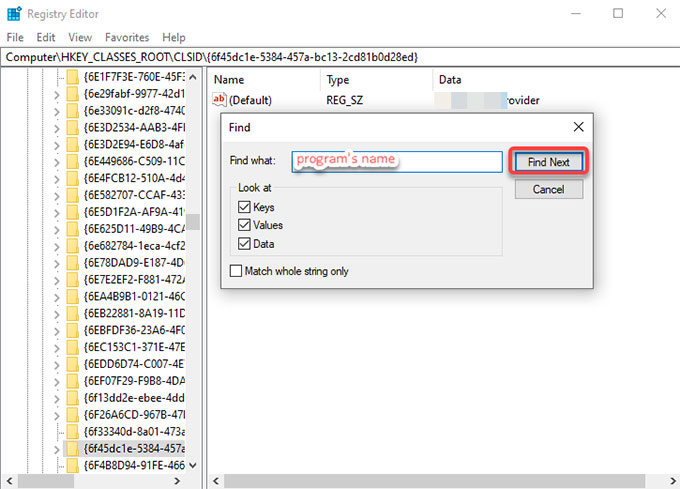Viewport: 680px width, 489px height.
Task: Click the Registry Editor app icon in title bar
Action: (14, 13)
